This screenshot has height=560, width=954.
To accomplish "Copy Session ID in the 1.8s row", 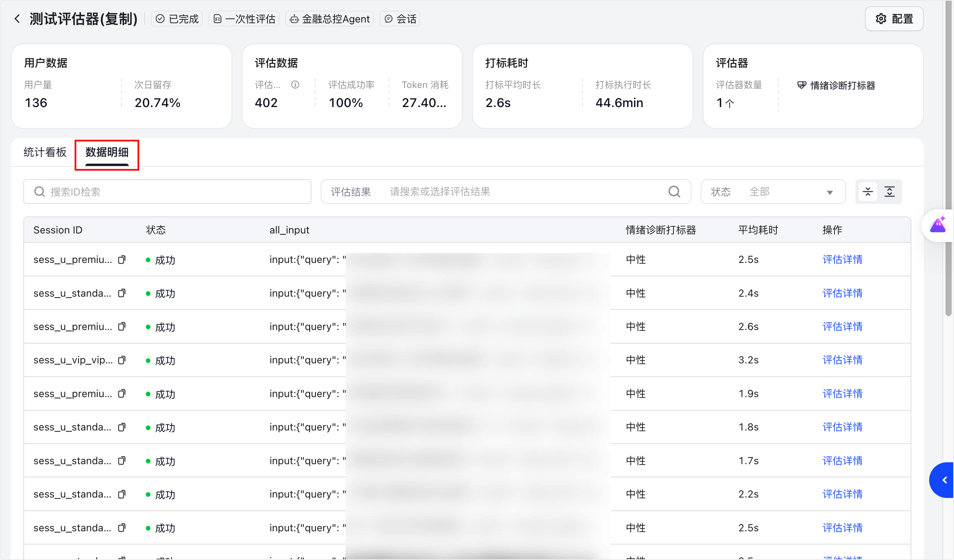I will click(x=122, y=427).
